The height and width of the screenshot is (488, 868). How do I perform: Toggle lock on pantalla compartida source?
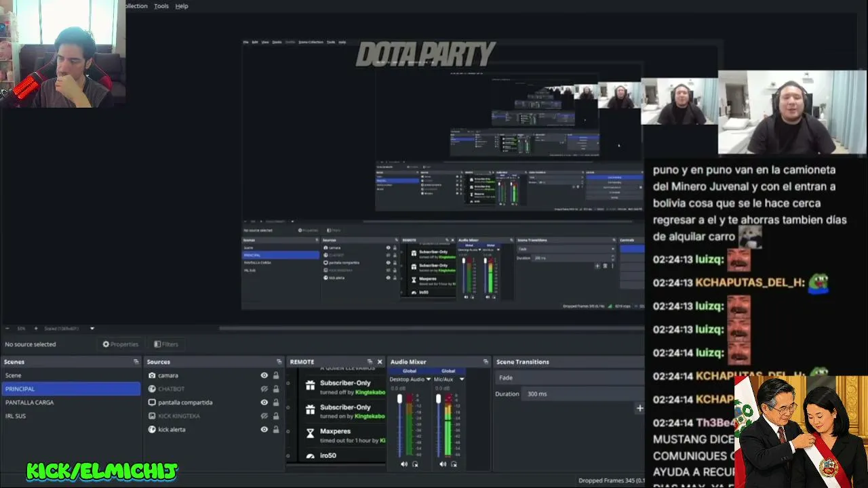(276, 403)
